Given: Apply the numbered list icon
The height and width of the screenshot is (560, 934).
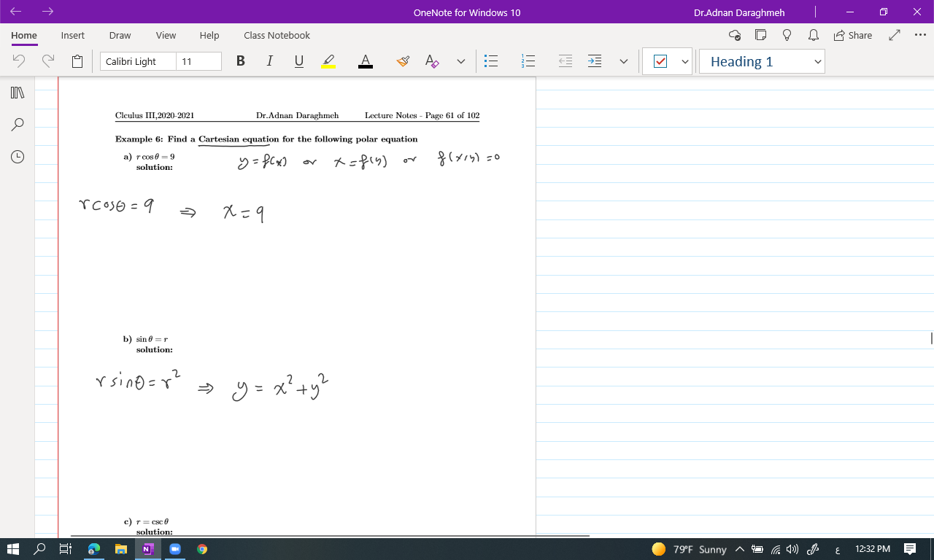Looking at the screenshot, I should (x=529, y=61).
